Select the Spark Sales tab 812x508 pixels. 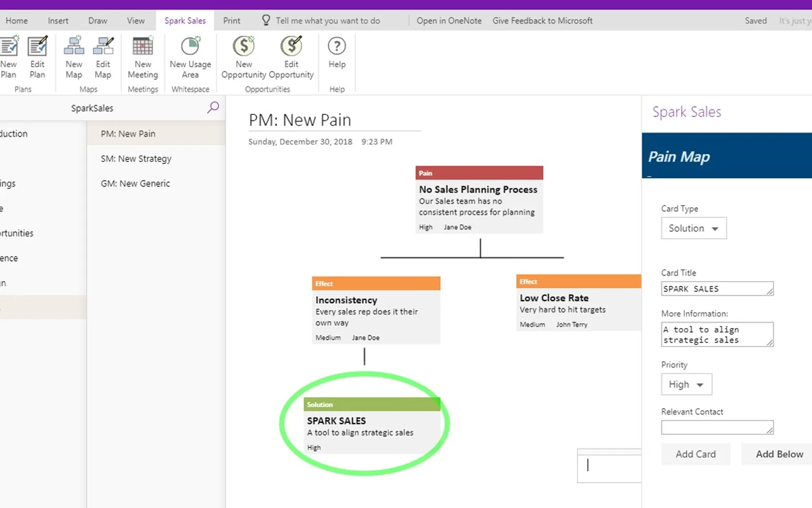pyautogui.click(x=185, y=21)
